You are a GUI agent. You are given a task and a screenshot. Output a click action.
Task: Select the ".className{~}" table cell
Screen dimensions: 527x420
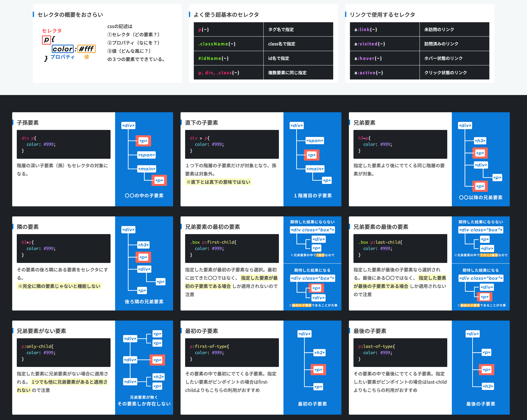click(x=229, y=44)
